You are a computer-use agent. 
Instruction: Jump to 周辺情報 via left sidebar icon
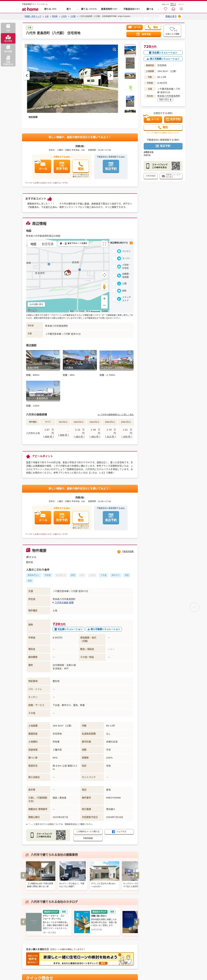pos(8,38)
